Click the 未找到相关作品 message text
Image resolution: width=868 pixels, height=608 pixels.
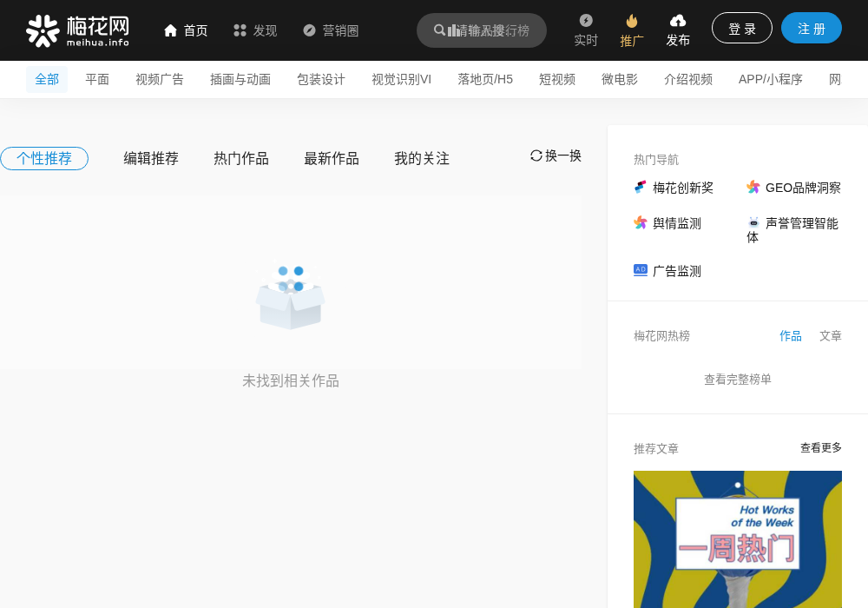tap(291, 381)
